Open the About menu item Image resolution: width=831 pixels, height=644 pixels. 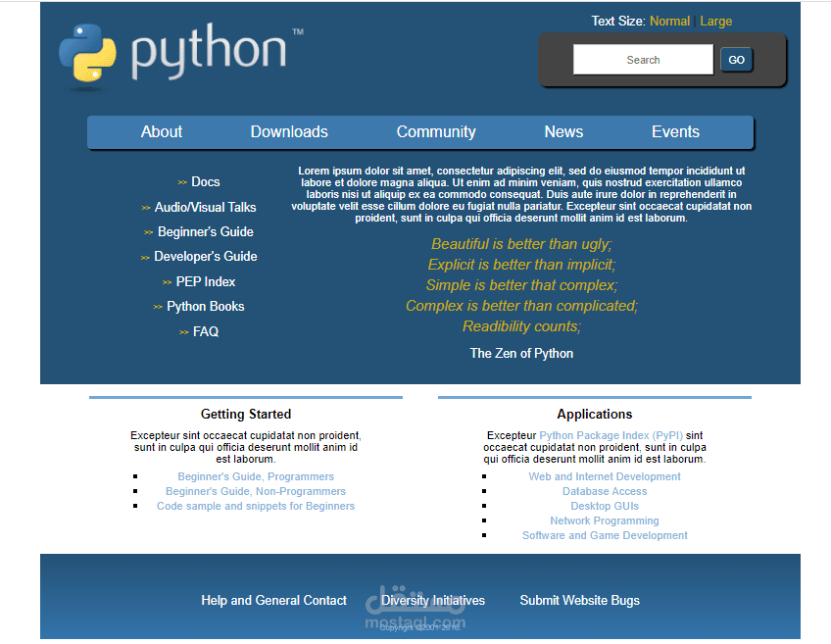pos(161,132)
